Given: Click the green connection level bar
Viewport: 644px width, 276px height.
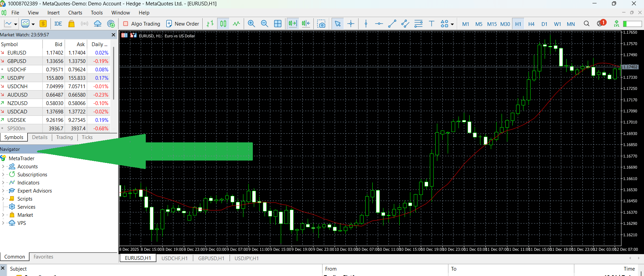Looking at the screenshot, I should (632, 24).
